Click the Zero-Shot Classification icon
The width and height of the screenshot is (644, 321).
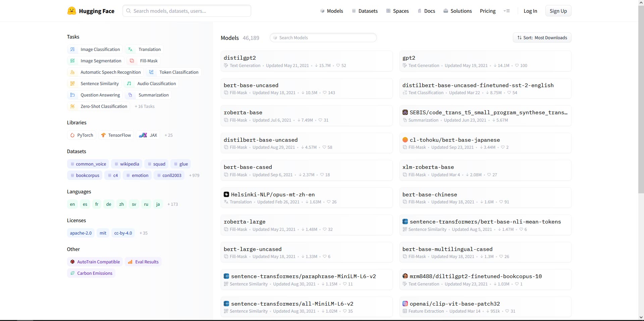(72, 106)
